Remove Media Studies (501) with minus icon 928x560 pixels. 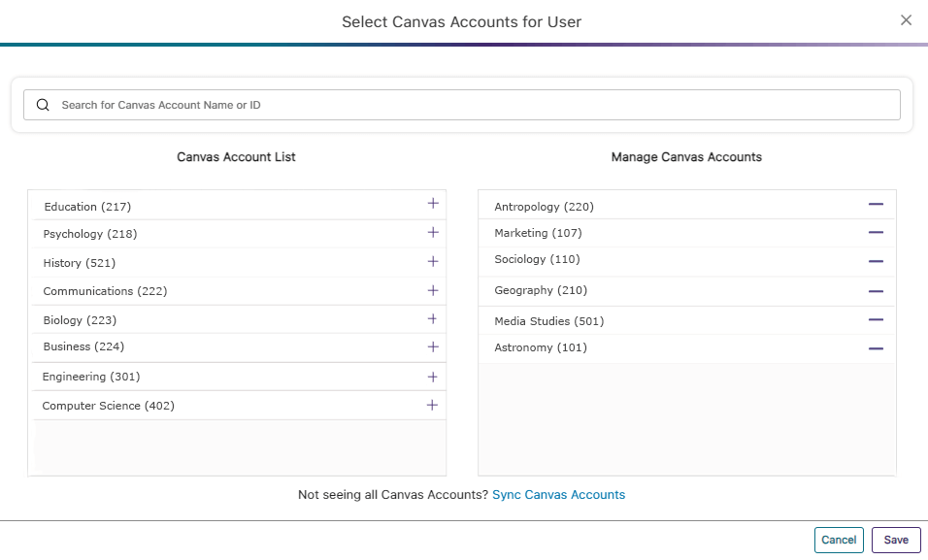876,319
